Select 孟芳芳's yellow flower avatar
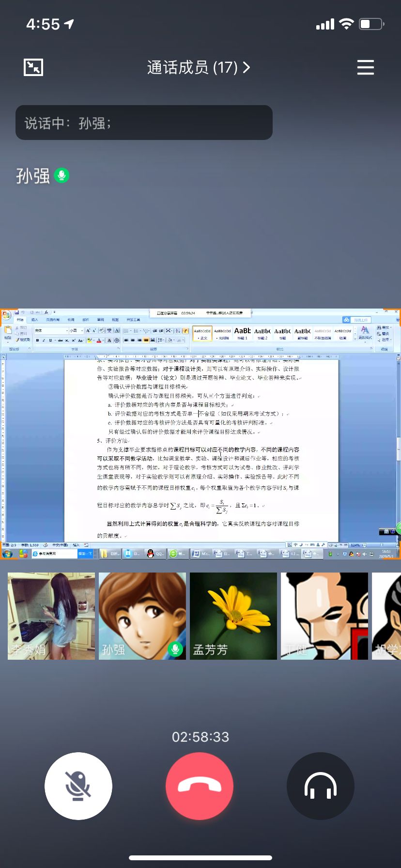 coord(233,616)
